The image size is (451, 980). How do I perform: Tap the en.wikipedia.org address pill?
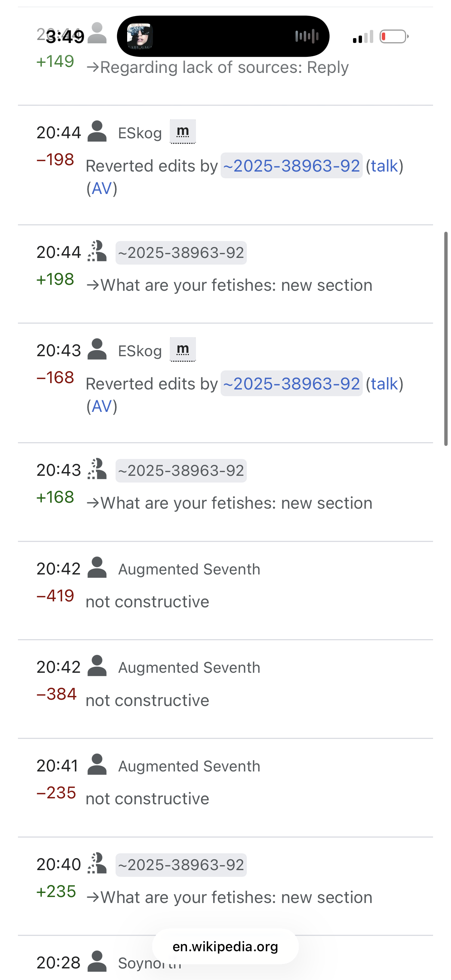pyautogui.click(x=225, y=946)
